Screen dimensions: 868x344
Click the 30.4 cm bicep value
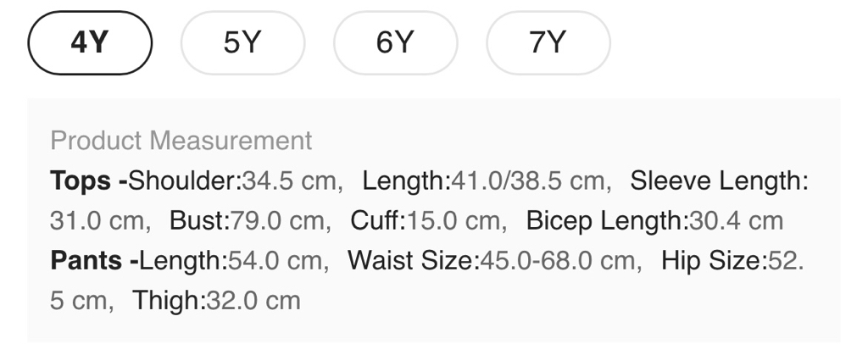[x=736, y=221]
